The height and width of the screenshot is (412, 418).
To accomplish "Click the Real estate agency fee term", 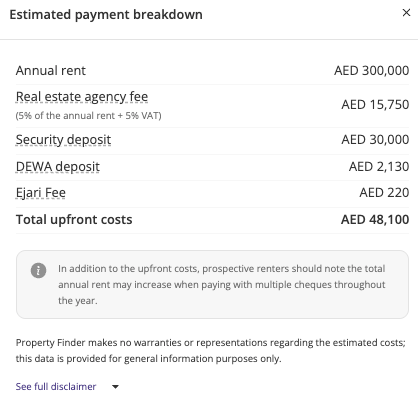I will [x=82, y=97].
